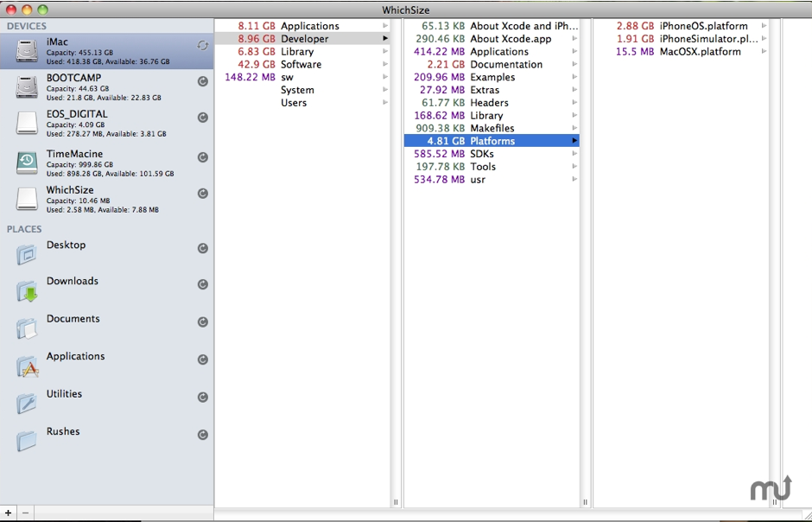
Task: Expand the 8.11 GB Applications folder arrow
Action: [x=385, y=25]
